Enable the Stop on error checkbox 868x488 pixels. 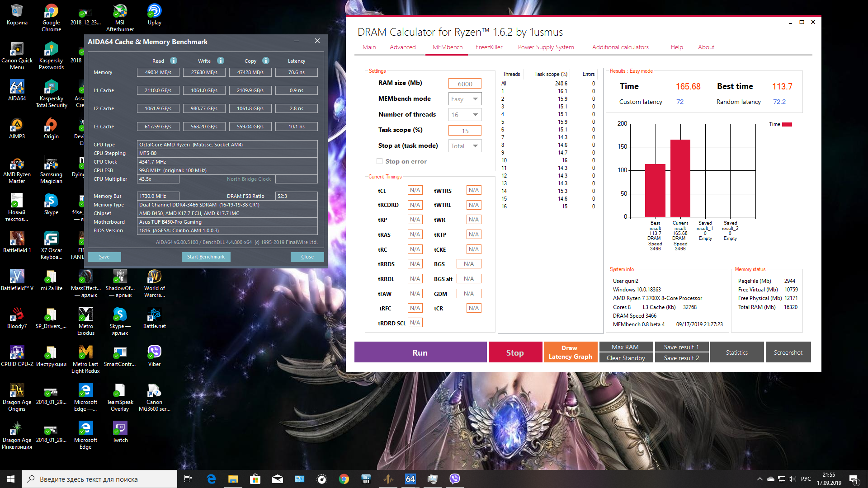click(x=380, y=161)
